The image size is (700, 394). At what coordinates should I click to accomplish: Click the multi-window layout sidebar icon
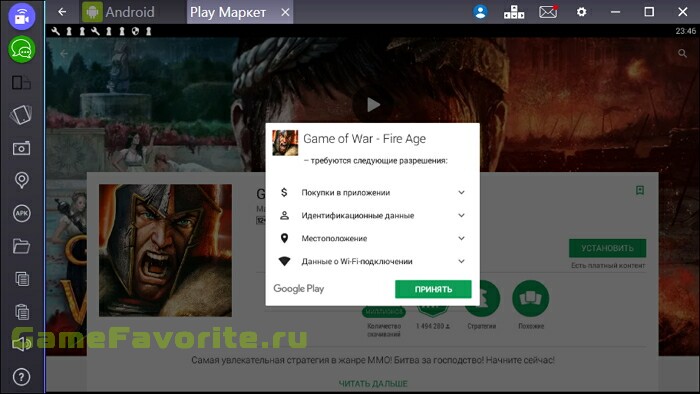tap(21, 83)
